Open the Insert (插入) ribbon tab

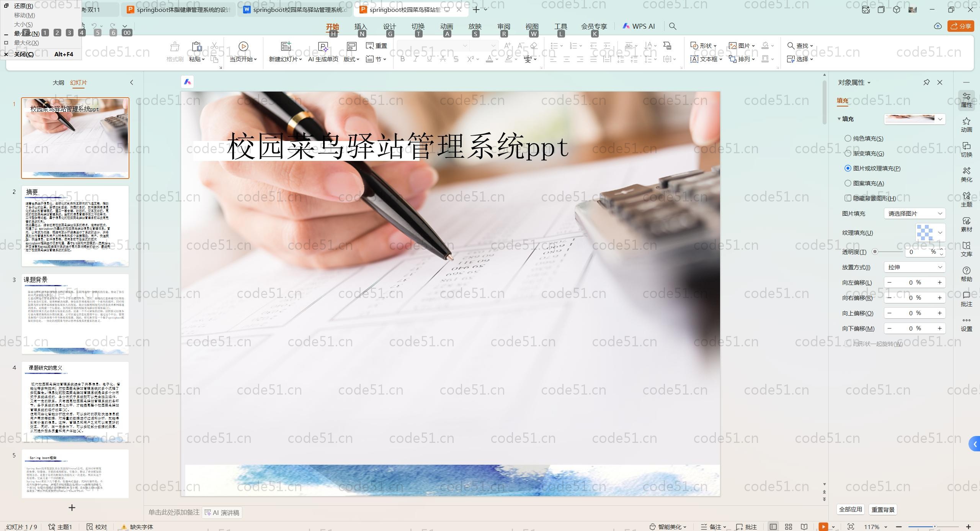click(x=360, y=26)
